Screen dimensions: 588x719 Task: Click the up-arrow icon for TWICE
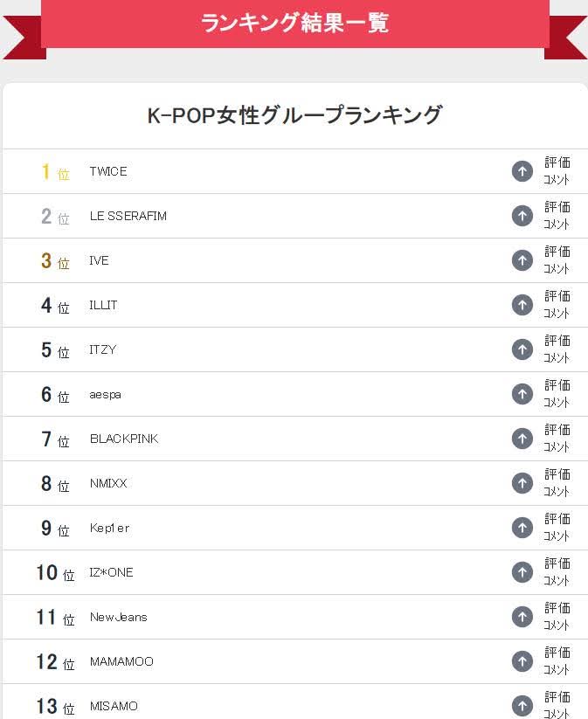522,171
